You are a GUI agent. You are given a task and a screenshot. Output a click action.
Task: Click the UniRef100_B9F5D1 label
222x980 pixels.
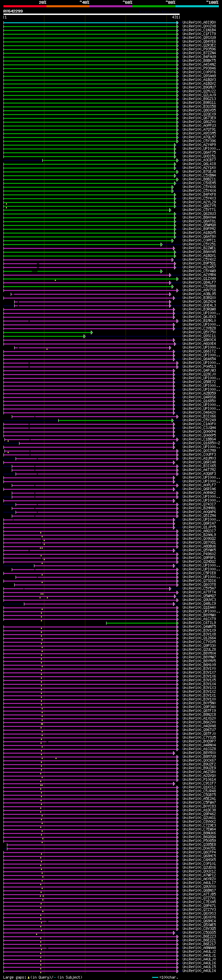(199, 264)
